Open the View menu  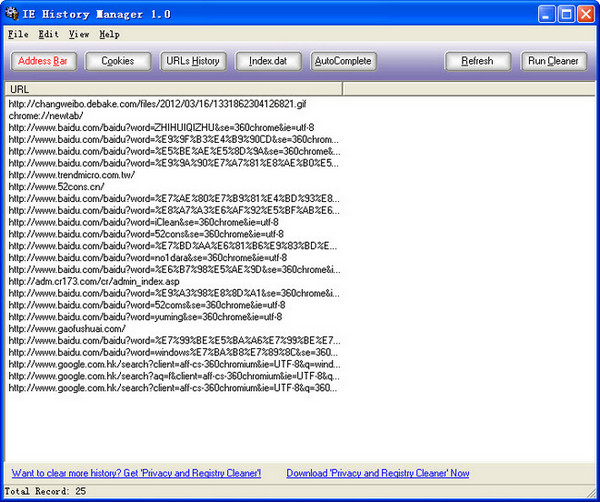pyautogui.click(x=79, y=34)
